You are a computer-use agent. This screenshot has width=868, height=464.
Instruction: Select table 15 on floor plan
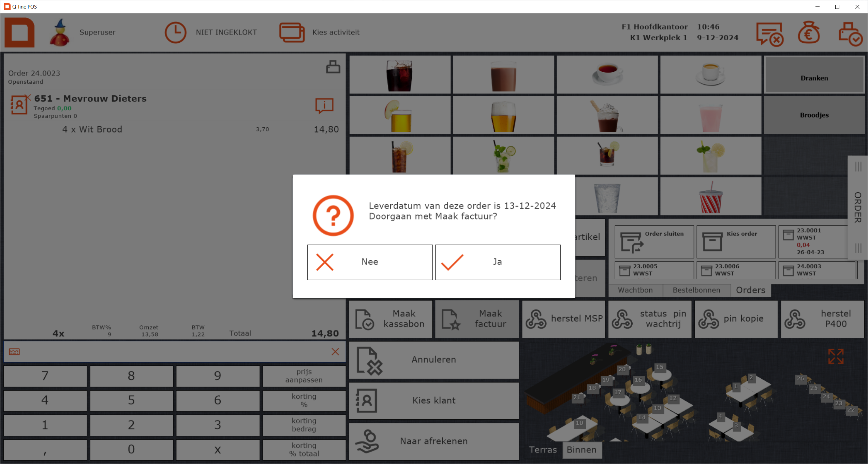point(660,367)
